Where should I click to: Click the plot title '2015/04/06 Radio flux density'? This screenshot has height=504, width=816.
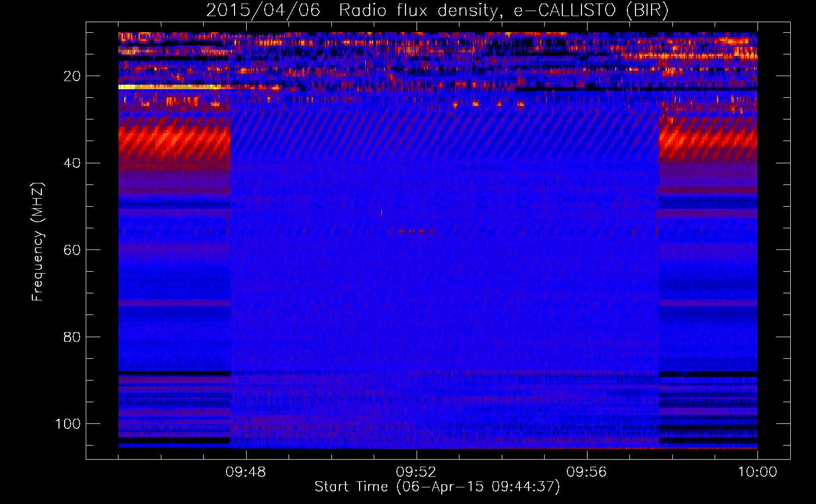pyautogui.click(x=437, y=11)
